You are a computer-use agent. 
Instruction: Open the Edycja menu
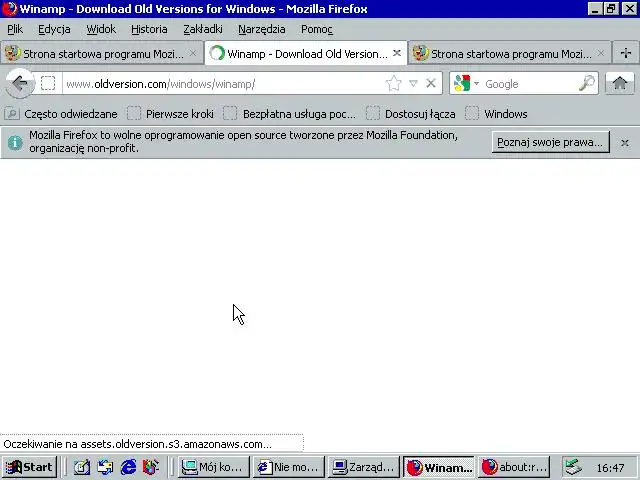pyautogui.click(x=54, y=29)
